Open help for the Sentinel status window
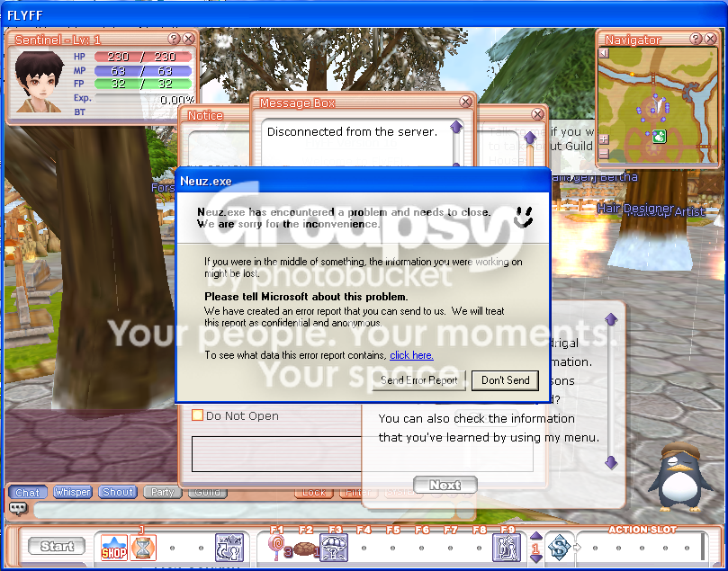This screenshot has height=571, width=728. point(174,39)
